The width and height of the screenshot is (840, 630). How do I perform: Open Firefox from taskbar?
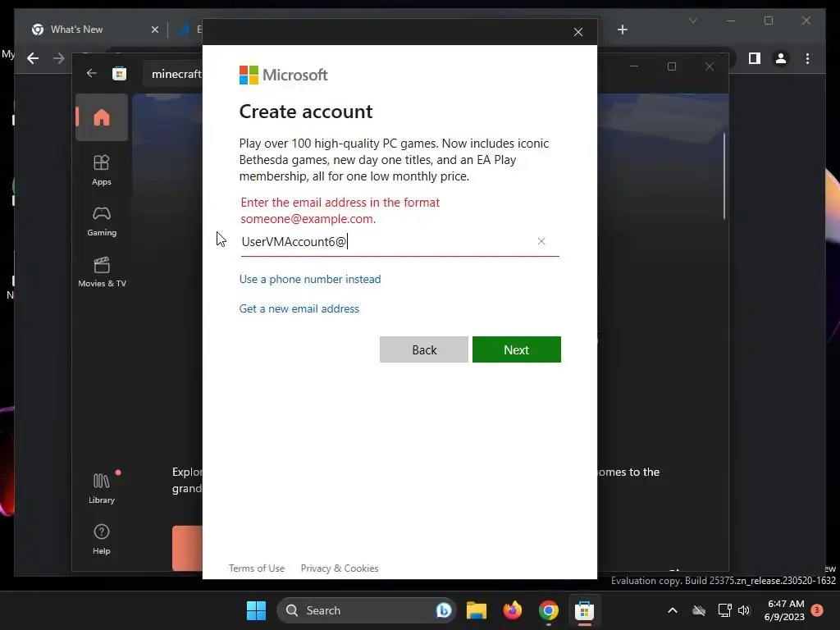point(512,610)
